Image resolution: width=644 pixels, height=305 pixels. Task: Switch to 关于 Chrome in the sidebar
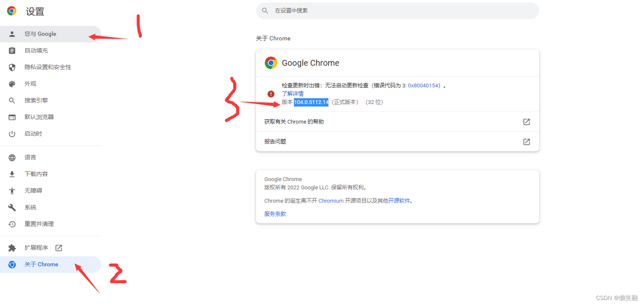pos(41,264)
